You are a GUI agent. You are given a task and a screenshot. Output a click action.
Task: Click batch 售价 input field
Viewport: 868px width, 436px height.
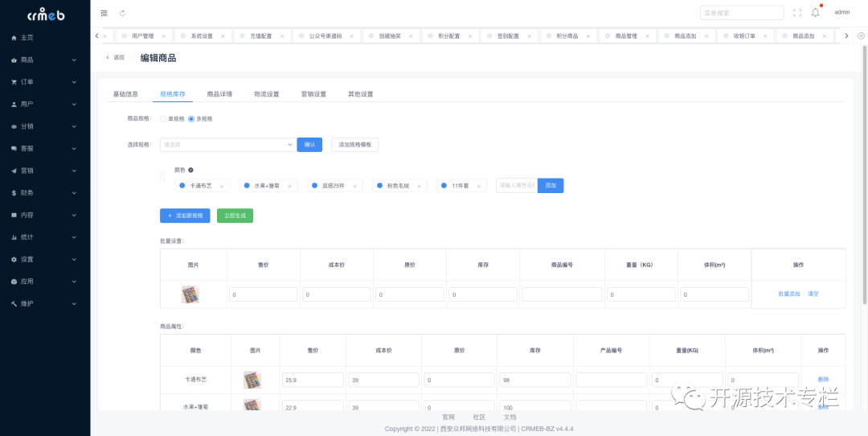tap(263, 294)
